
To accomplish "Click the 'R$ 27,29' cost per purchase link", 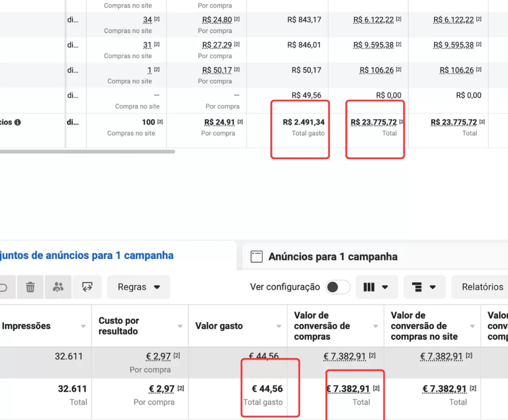I will (217, 45).
